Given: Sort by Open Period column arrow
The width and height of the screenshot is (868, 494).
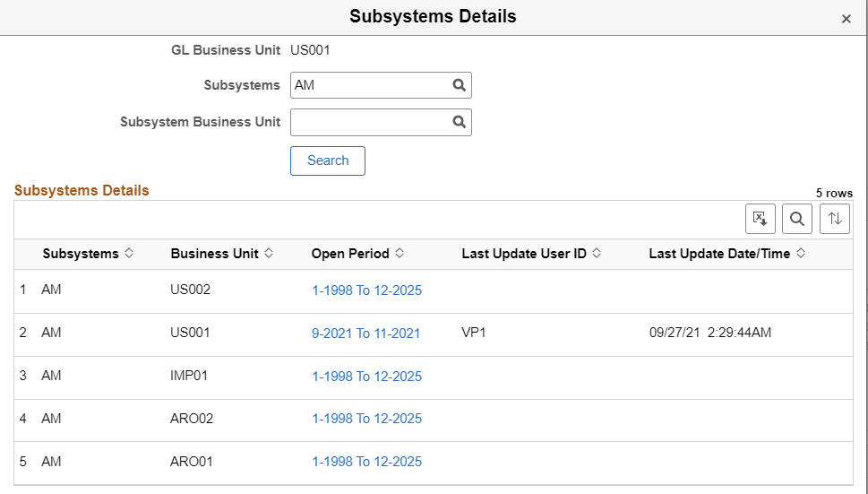Looking at the screenshot, I should coord(400,253).
